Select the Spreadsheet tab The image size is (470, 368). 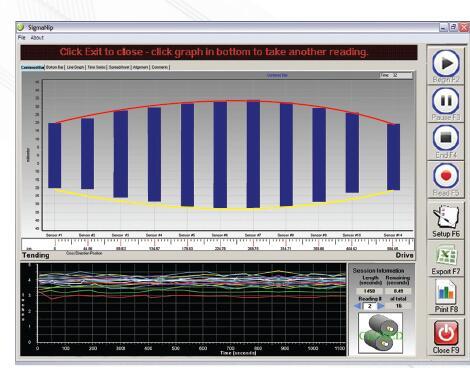click(119, 67)
